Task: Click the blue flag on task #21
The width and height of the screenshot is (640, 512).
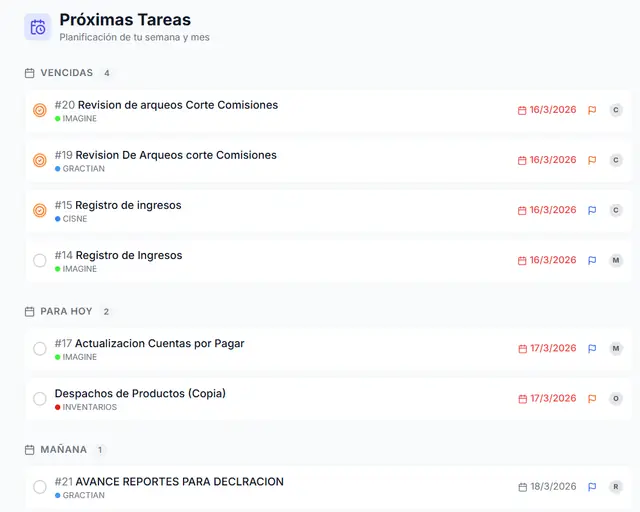Action: point(592,487)
